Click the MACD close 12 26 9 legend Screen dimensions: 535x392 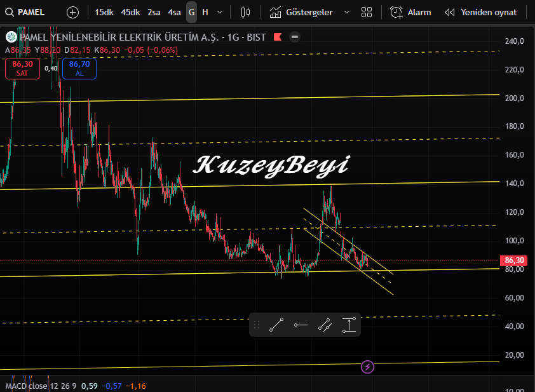tap(41, 386)
